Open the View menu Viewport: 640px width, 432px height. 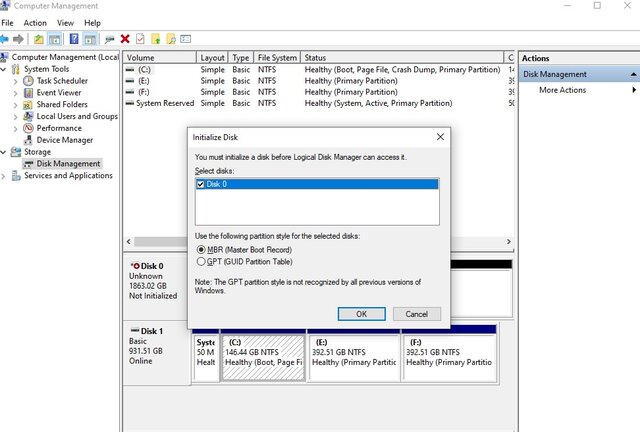[x=65, y=22]
